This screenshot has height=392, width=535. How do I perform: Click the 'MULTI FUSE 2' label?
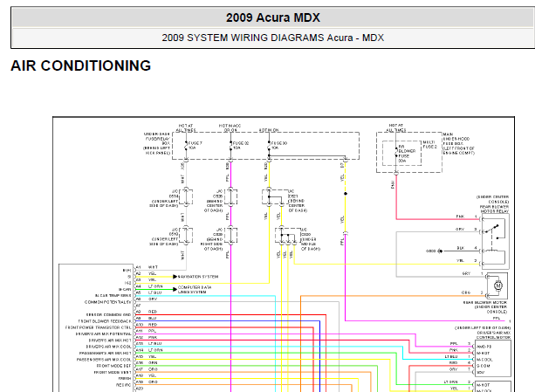point(429,144)
